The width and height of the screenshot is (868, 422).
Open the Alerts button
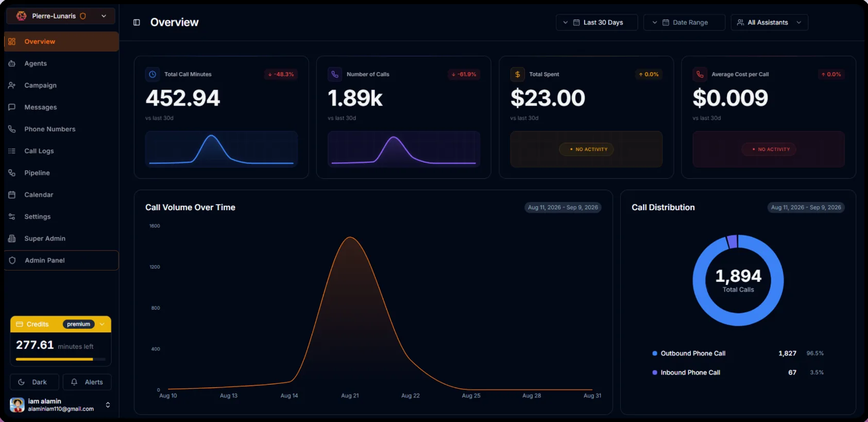(x=87, y=382)
